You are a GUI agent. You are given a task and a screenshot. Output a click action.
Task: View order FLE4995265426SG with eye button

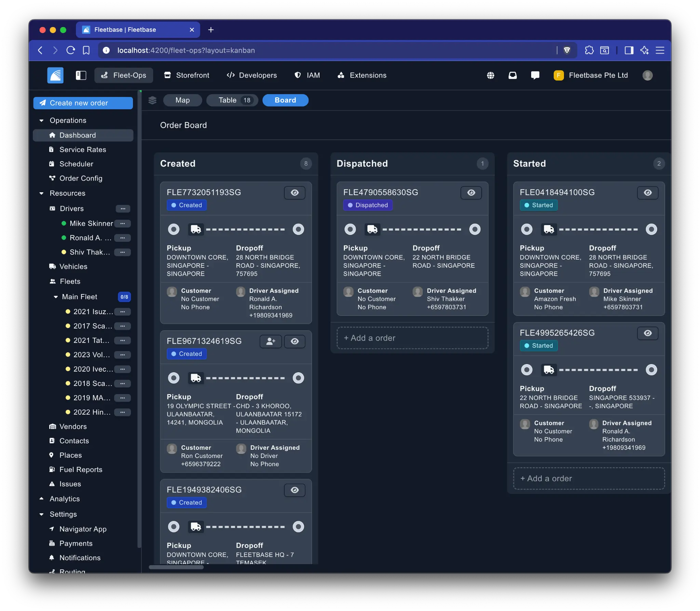(x=647, y=333)
